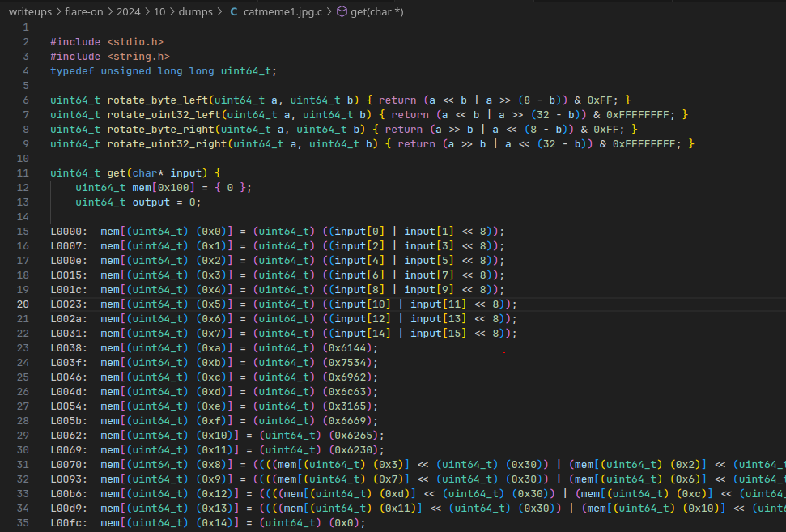Select the 10 breadcrumb folder
Image resolution: width=786 pixels, height=532 pixels.
coord(159,11)
